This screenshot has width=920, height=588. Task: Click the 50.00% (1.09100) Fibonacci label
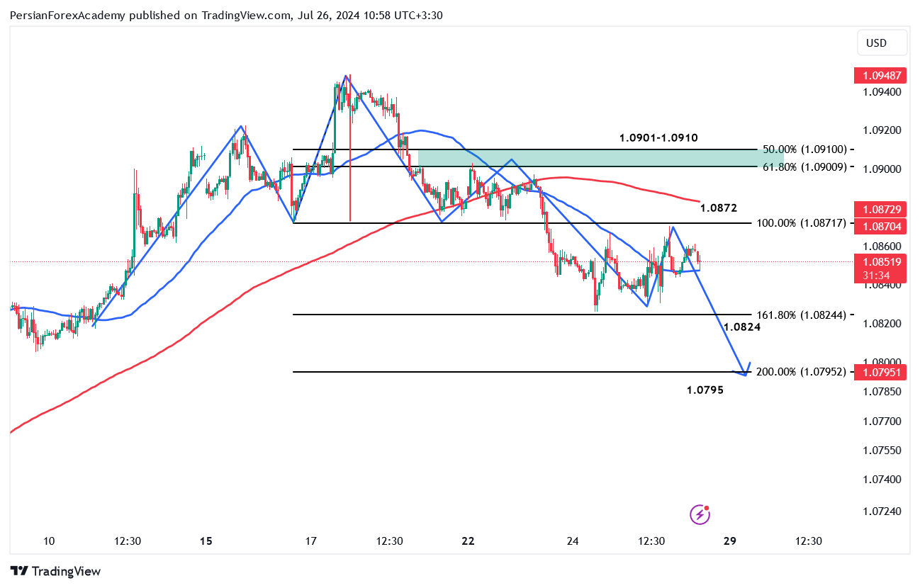804,149
